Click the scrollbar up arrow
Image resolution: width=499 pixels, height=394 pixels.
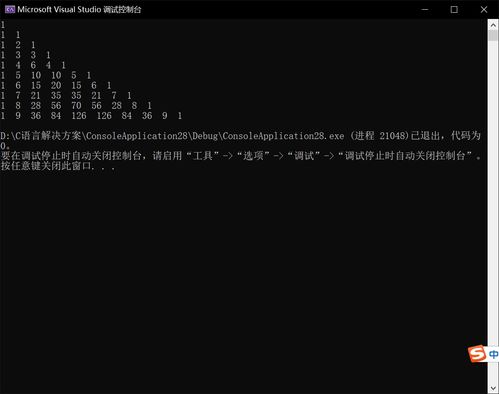click(493, 25)
